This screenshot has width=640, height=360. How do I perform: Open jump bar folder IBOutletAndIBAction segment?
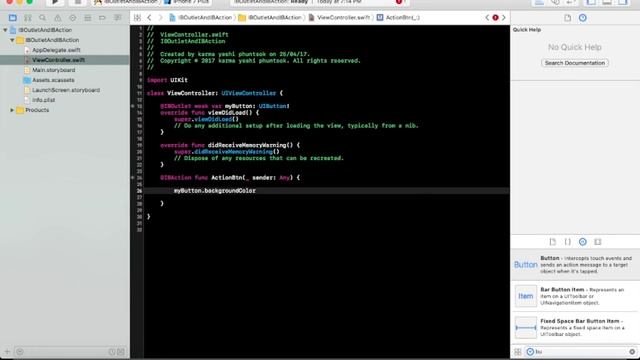[270, 18]
